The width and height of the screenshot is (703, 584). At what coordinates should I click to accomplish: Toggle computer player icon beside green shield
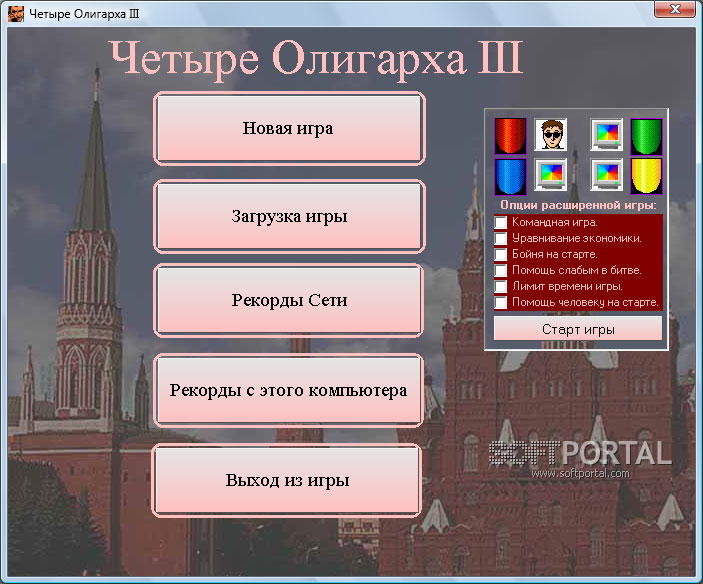(606, 134)
